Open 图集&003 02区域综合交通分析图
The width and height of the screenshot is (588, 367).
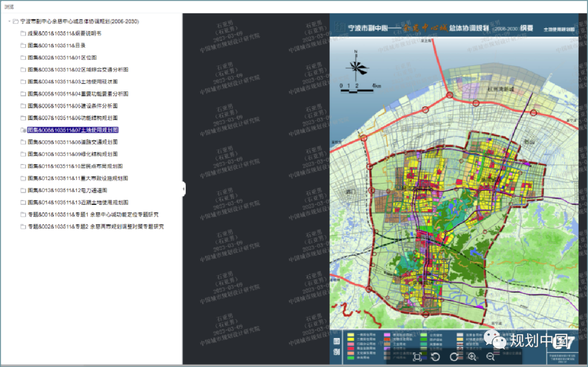point(78,70)
